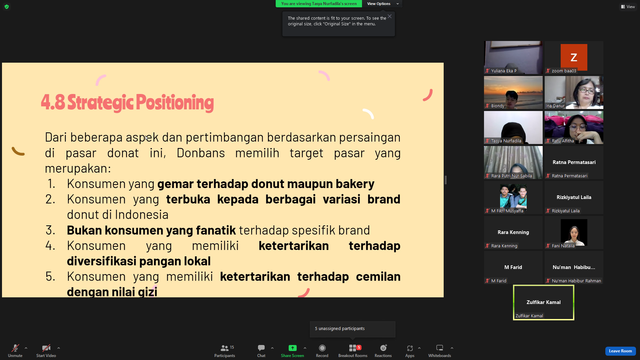This screenshot has height=360, width=640.
Task: Click the Unmute microphone icon
Action: coord(15,348)
